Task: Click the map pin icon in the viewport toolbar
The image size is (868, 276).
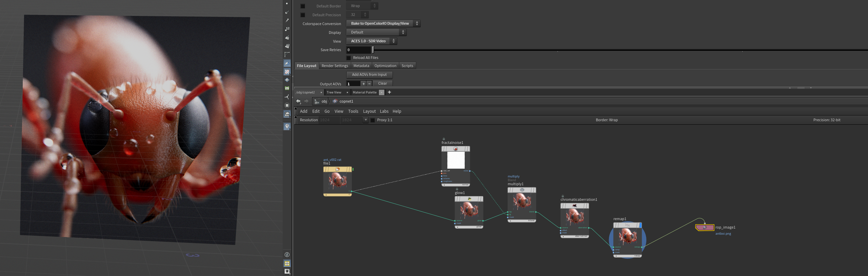Action: coord(287,126)
